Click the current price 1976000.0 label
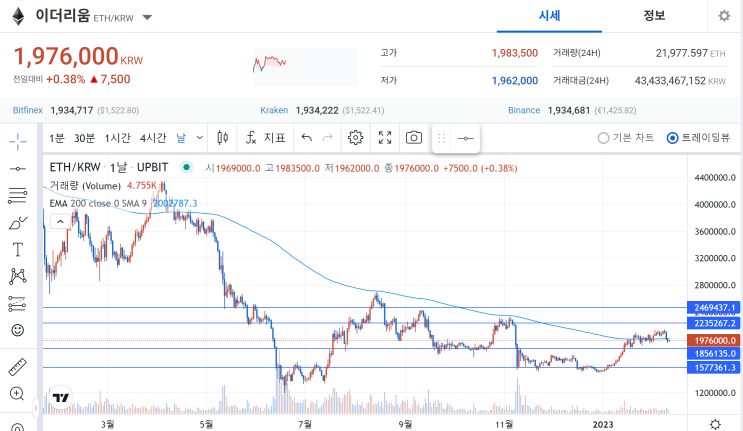The width and height of the screenshot is (743, 431). pyautogui.click(x=714, y=341)
